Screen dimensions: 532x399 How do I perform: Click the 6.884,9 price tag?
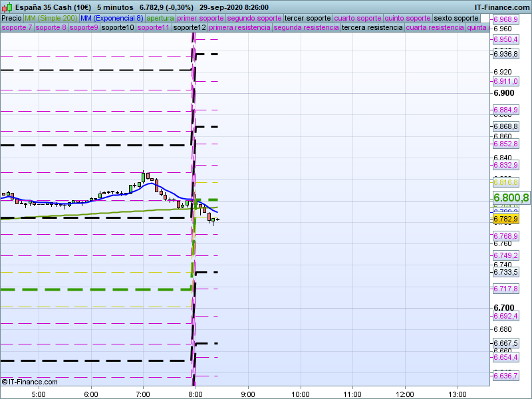(505, 110)
